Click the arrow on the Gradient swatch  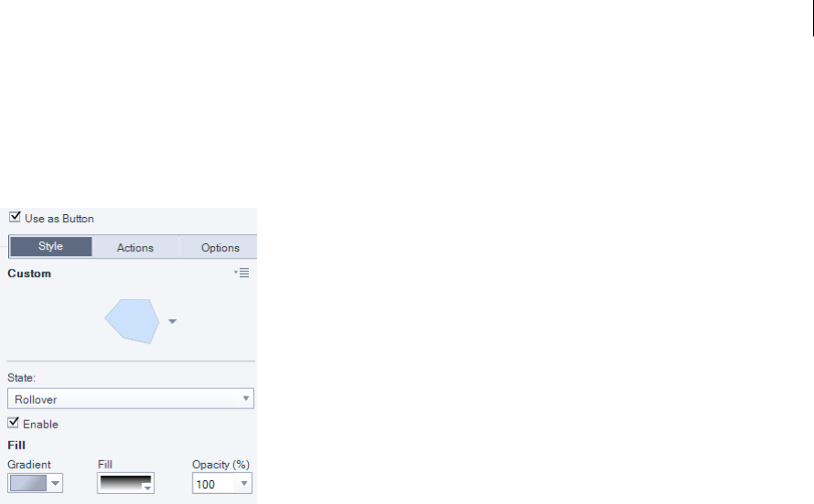[55, 483]
